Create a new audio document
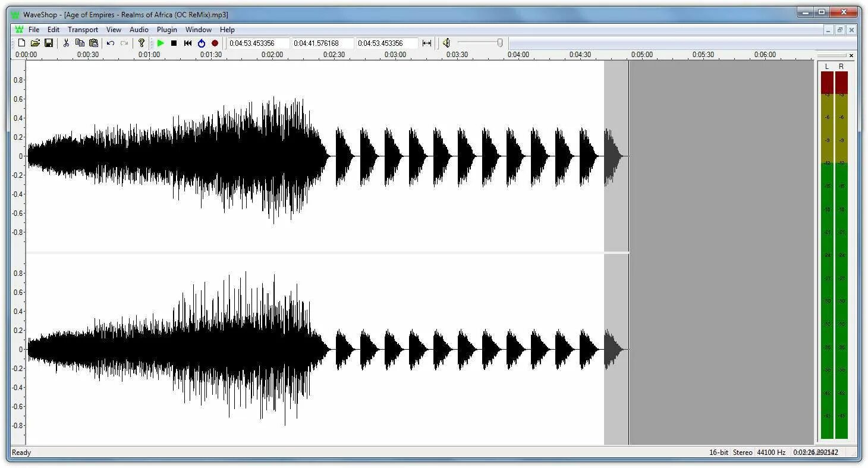 [x=22, y=43]
